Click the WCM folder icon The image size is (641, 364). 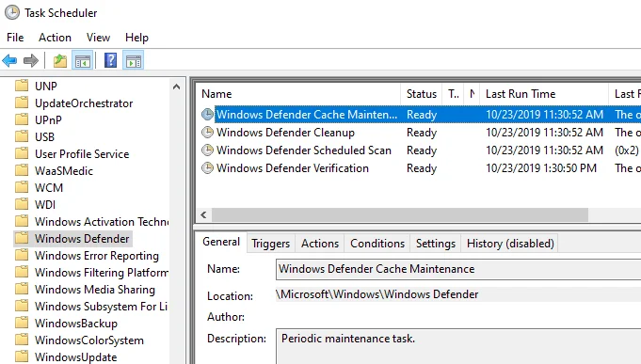(22, 187)
